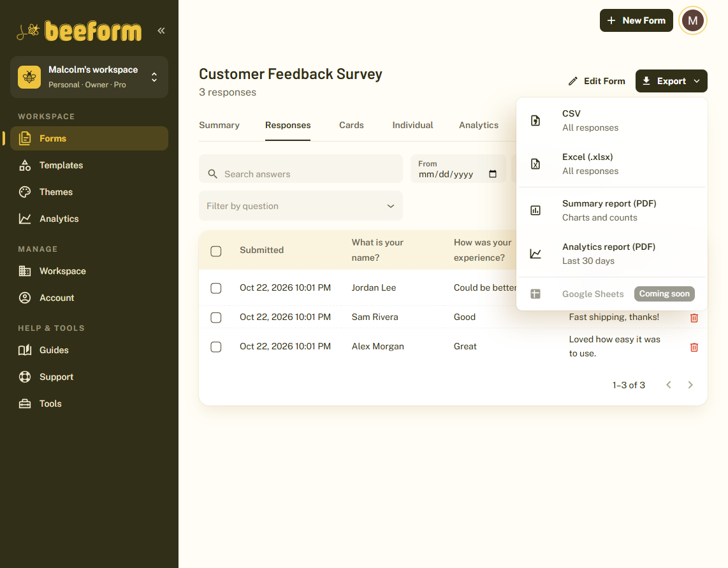This screenshot has width=728, height=568.
Task: Switch to the Responses tab
Action: pyautogui.click(x=288, y=125)
